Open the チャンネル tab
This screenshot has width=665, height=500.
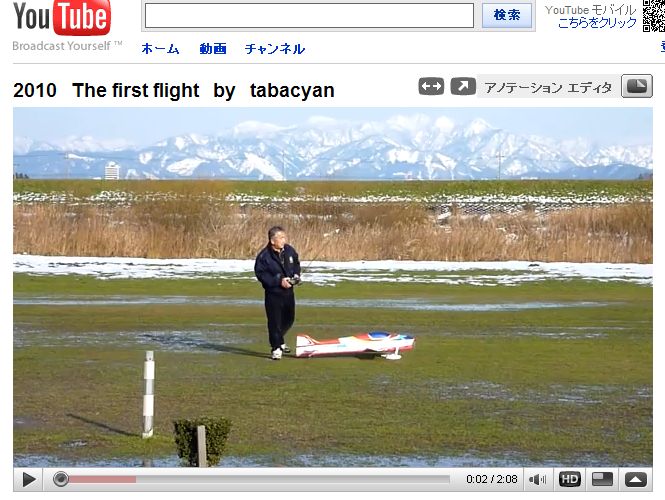tap(275, 49)
